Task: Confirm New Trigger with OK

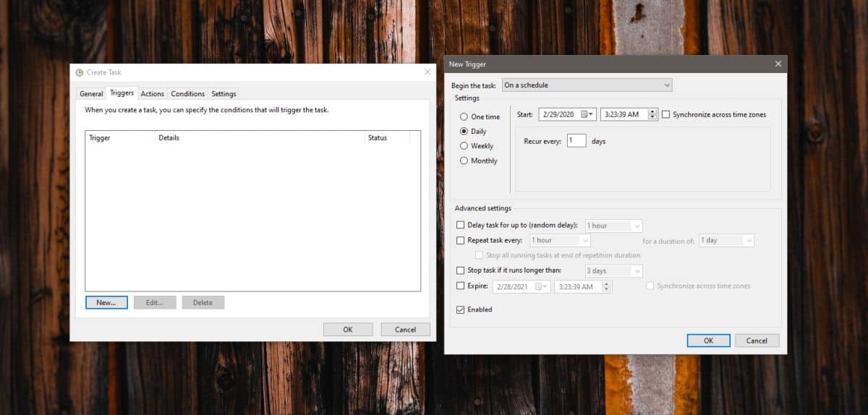Action: pyautogui.click(x=708, y=341)
